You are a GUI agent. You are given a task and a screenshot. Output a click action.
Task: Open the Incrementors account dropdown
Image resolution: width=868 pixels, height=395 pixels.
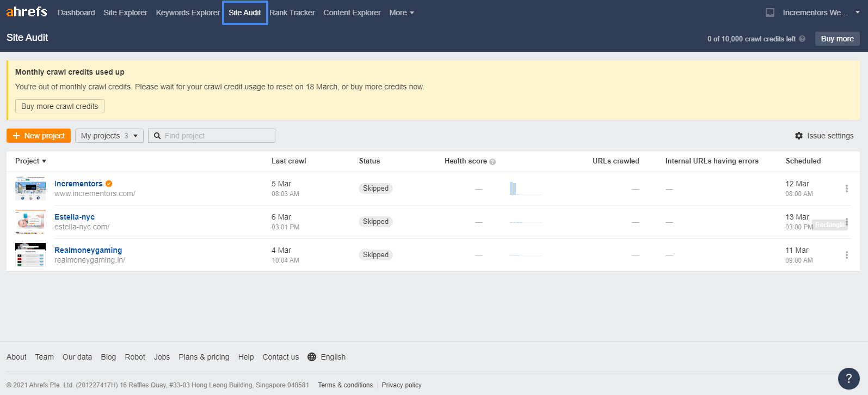click(x=821, y=13)
